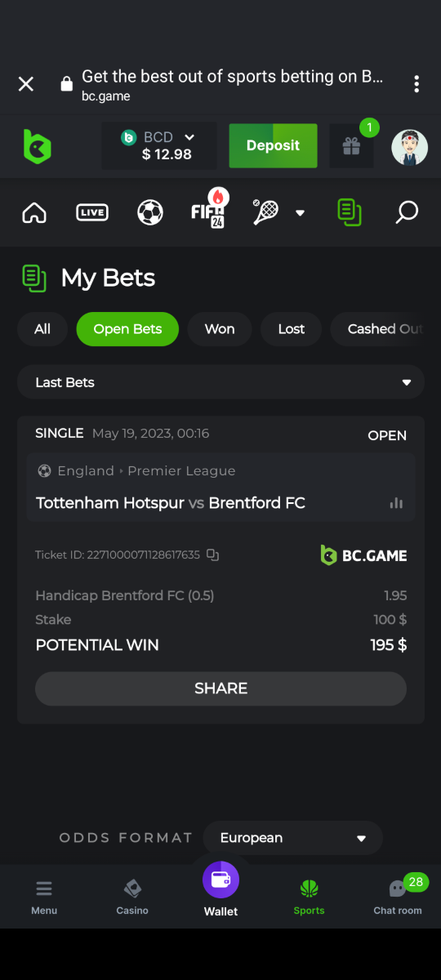441x980 pixels.
Task: Open the user avatar profile
Action: (x=409, y=147)
